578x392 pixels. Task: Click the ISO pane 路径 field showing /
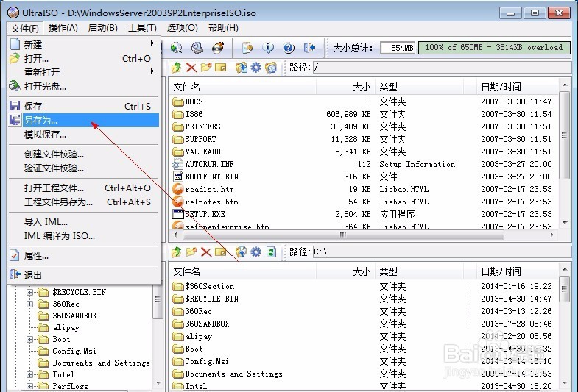tap(442, 68)
